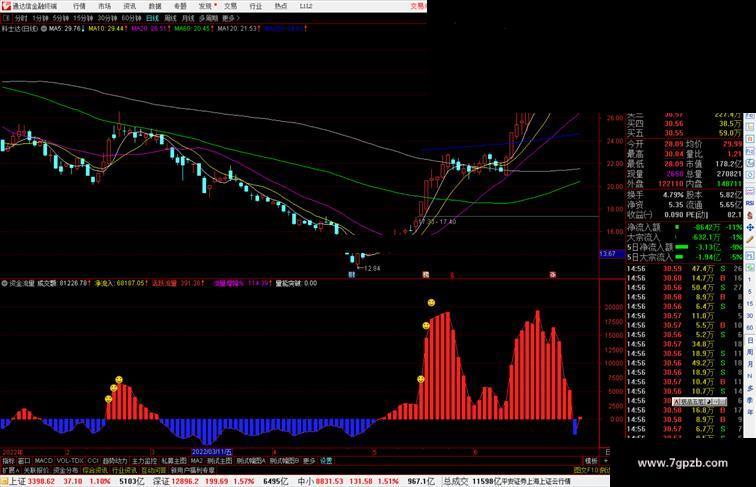Select the 60 minute period in right sidebar
The height and width of the screenshot is (487, 756).
point(750,328)
